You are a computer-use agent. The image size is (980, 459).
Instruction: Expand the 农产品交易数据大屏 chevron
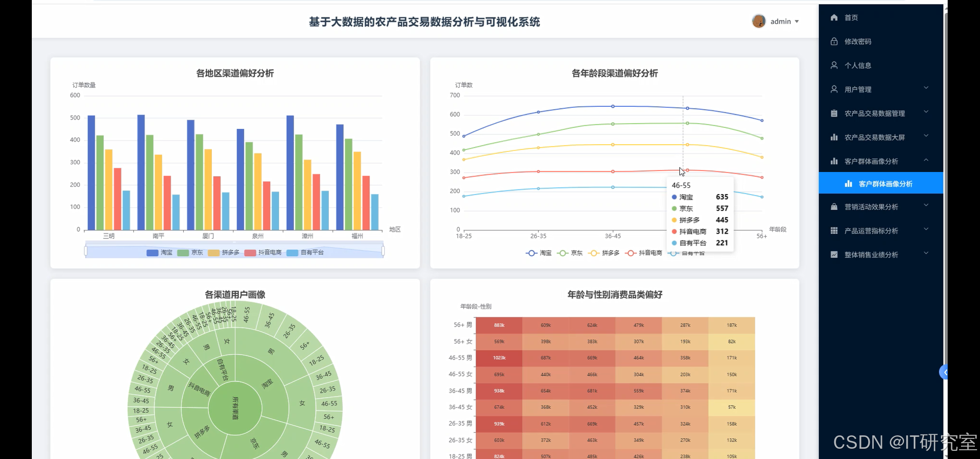[926, 136]
